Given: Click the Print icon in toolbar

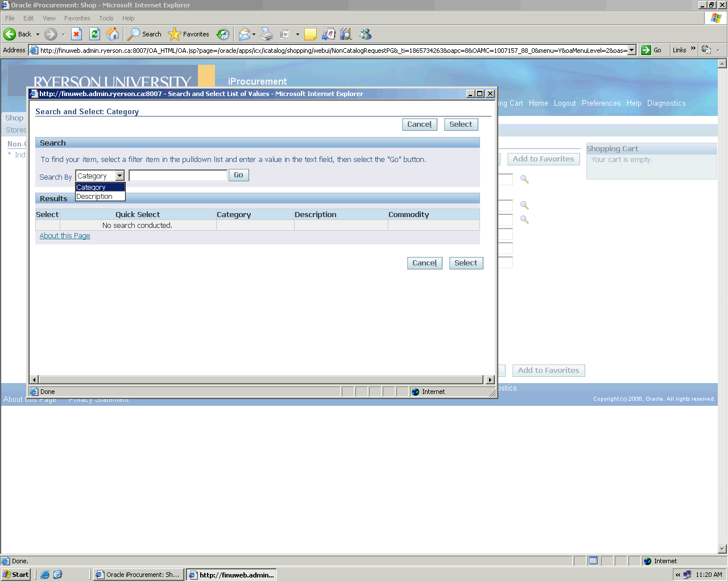Looking at the screenshot, I should (x=267, y=34).
